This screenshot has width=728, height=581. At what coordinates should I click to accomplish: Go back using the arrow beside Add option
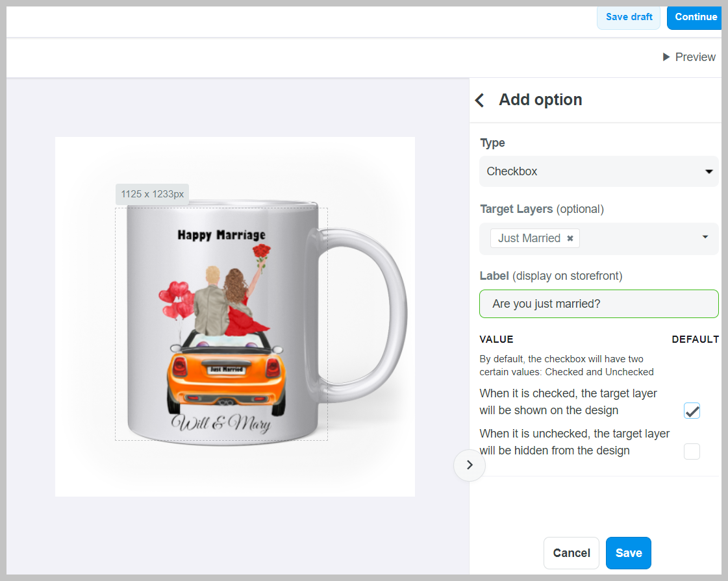480,100
